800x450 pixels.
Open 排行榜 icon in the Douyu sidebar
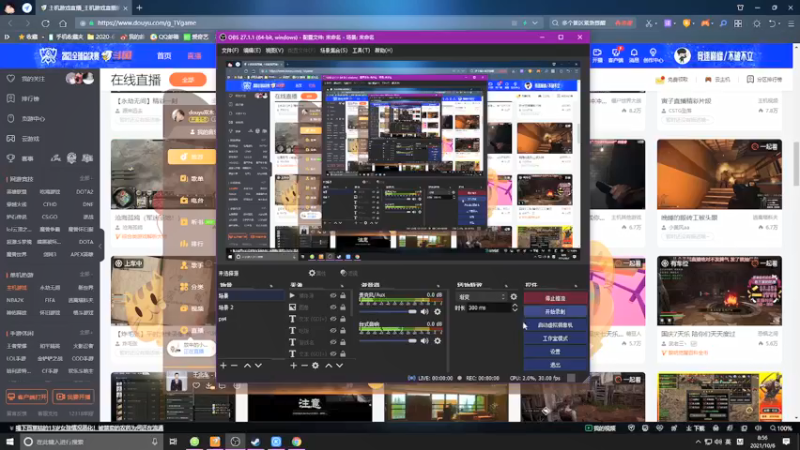point(11,98)
